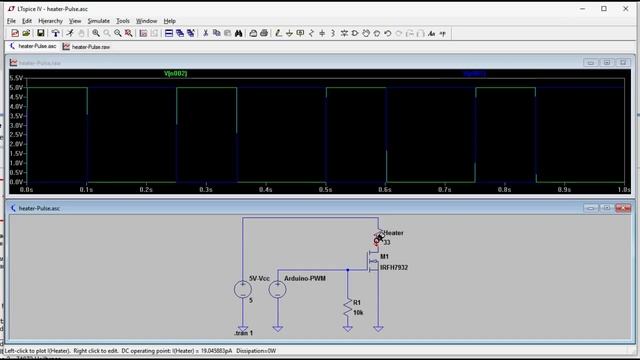Click the V(n002) trace label
The width and height of the screenshot is (640, 360).
(176, 73)
